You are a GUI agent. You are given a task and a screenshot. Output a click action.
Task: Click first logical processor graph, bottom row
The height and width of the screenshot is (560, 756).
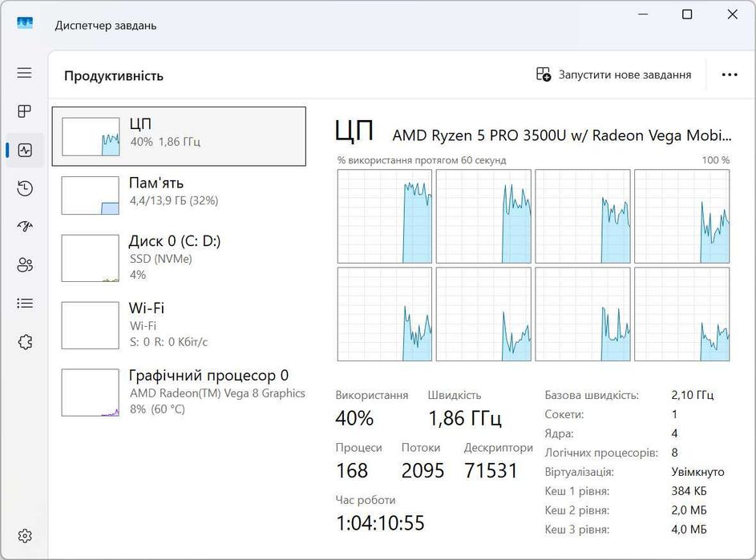click(385, 314)
